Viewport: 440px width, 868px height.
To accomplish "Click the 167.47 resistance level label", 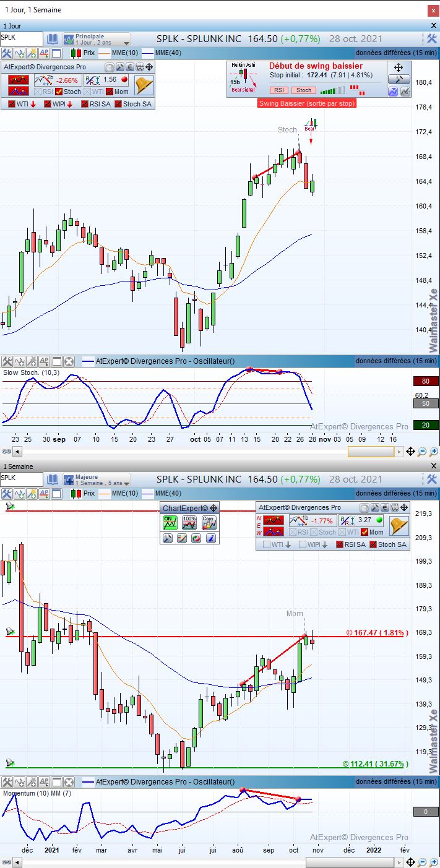I will click(x=377, y=633).
